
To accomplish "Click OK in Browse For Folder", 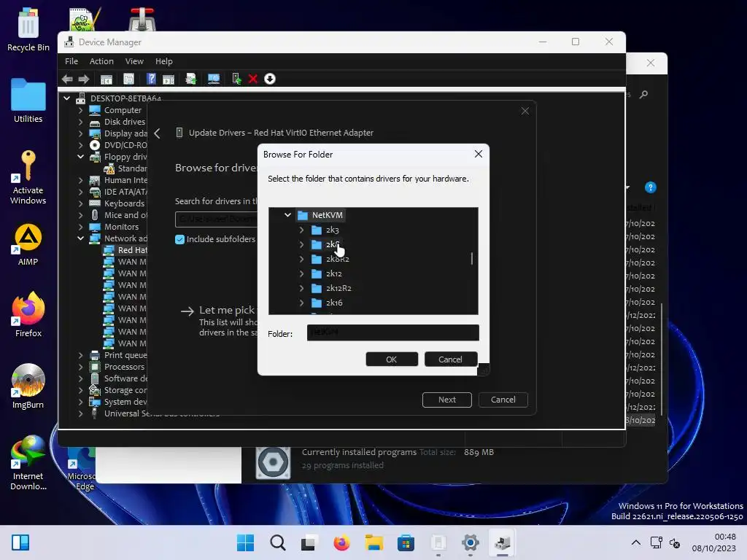I will [392, 359].
